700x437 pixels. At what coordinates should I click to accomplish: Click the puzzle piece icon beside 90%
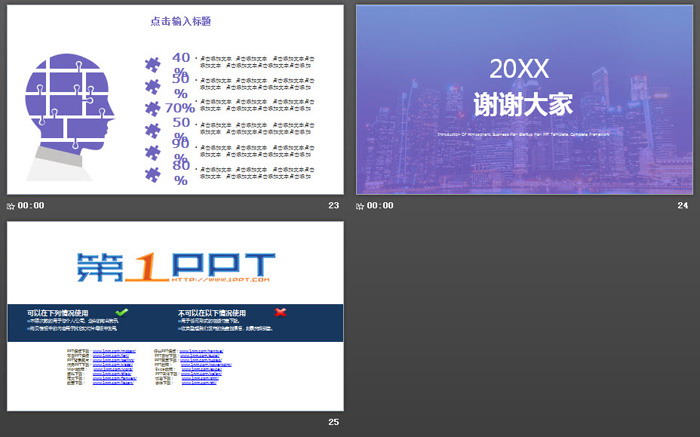tap(153, 153)
